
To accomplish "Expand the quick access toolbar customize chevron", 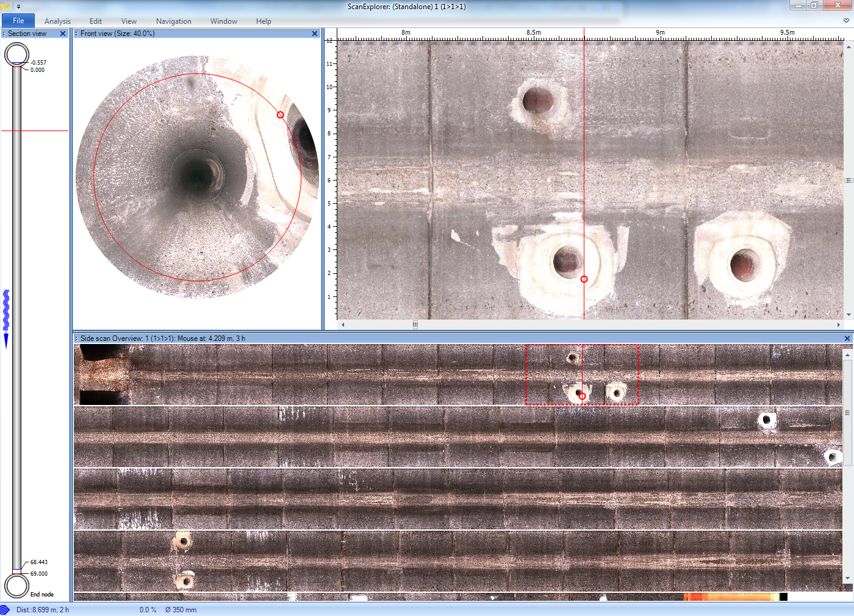I will [x=18, y=5].
